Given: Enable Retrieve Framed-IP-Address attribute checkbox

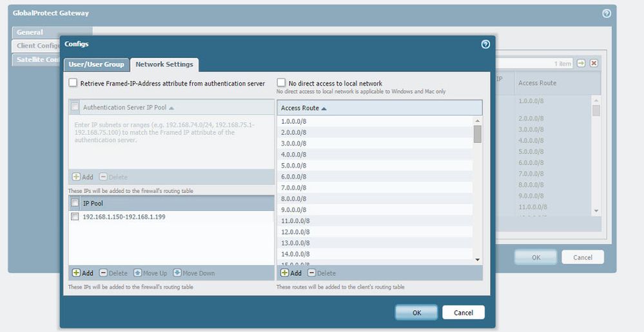Looking at the screenshot, I should [x=73, y=83].
